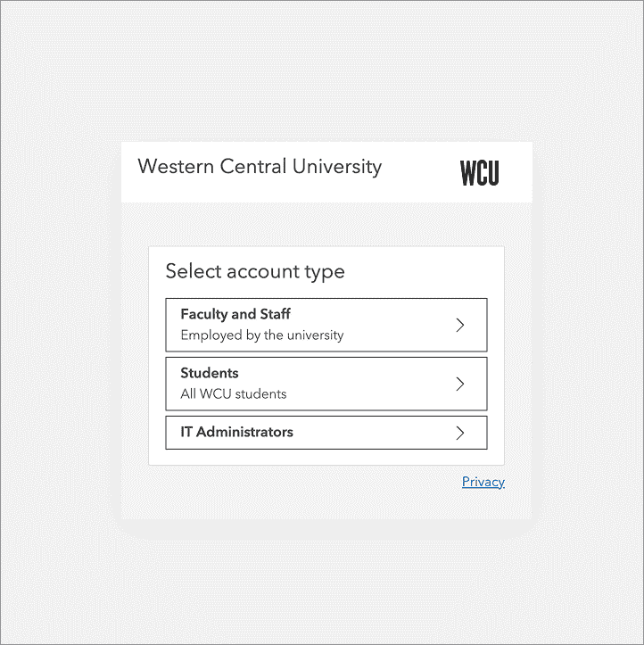The width and height of the screenshot is (644, 645).
Task: Click the IT Administrators arrow icon
Action: 460,433
